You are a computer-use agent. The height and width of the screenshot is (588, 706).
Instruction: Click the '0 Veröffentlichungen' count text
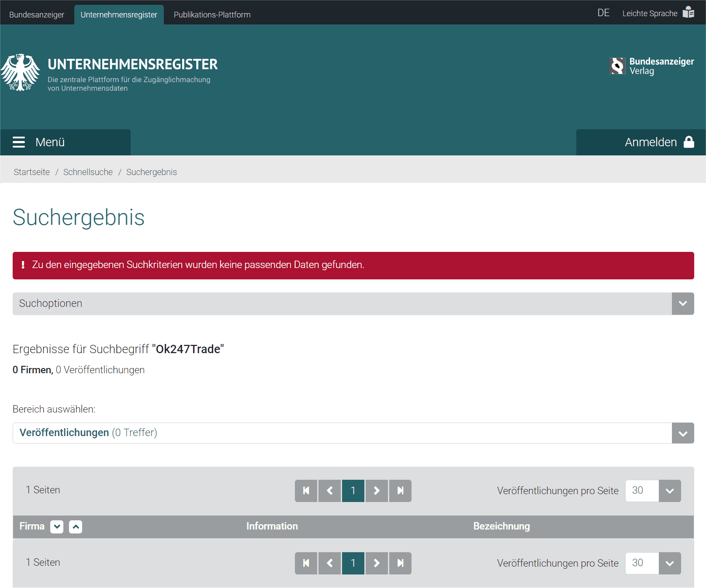pyautogui.click(x=100, y=370)
